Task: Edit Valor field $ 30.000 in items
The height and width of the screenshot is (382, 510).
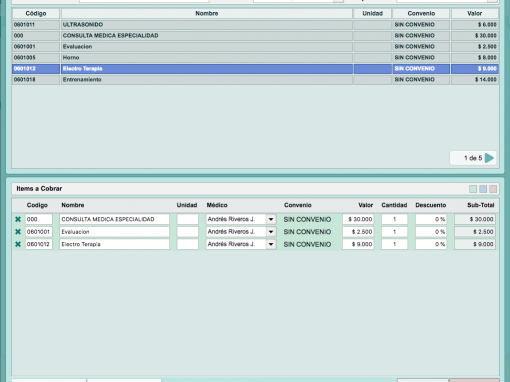Action: pos(358,219)
